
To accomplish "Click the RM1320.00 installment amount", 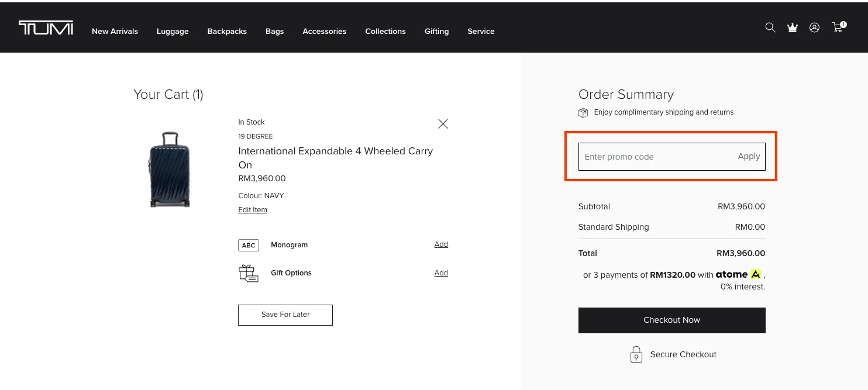I will coord(673,275).
